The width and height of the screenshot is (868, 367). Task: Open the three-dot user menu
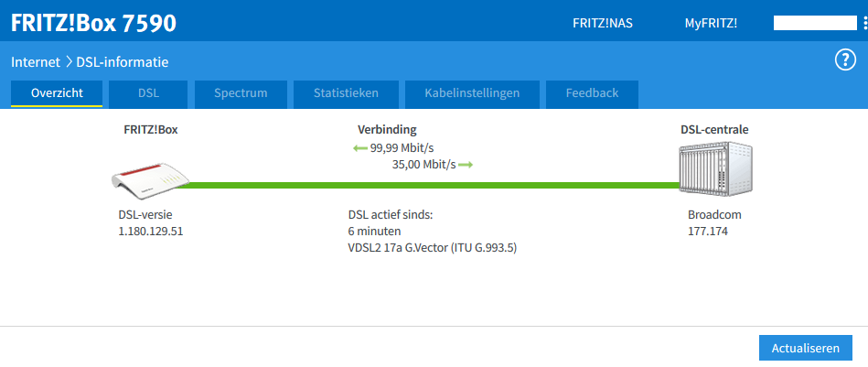[x=864, y=23]
